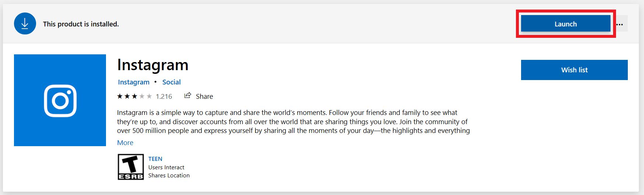The height and width of the screenshot is (195, 644).
Task: Open the three-dot more options menu
Action: 620,25
